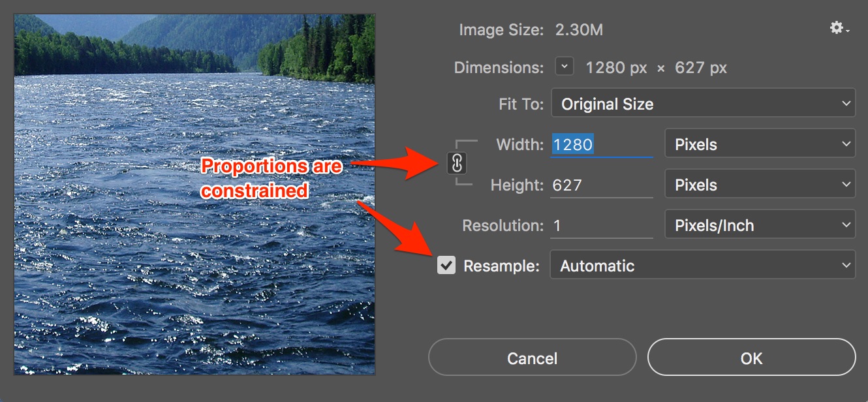Click into the Resolution value field
The width and height of the screenshot is (868, 402).
point(602,226)
